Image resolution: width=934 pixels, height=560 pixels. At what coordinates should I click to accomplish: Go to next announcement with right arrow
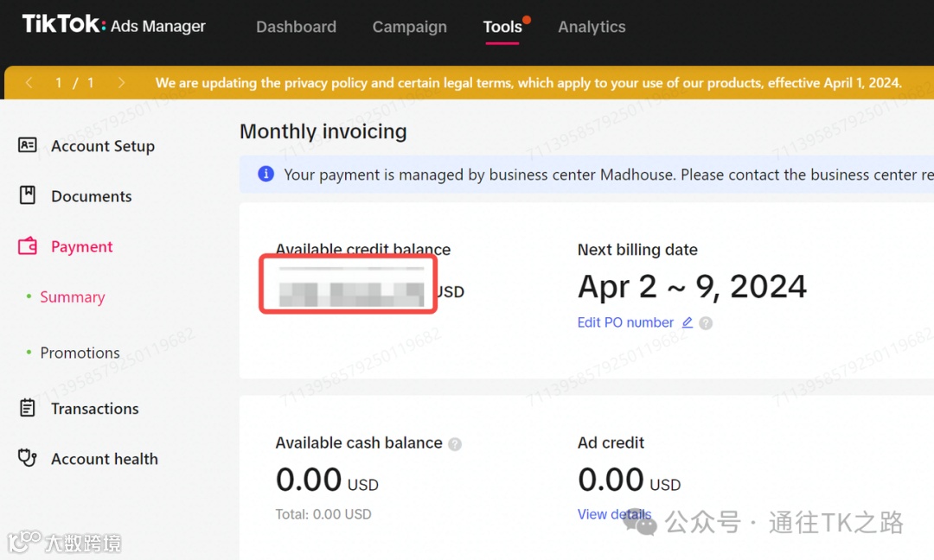122,83
